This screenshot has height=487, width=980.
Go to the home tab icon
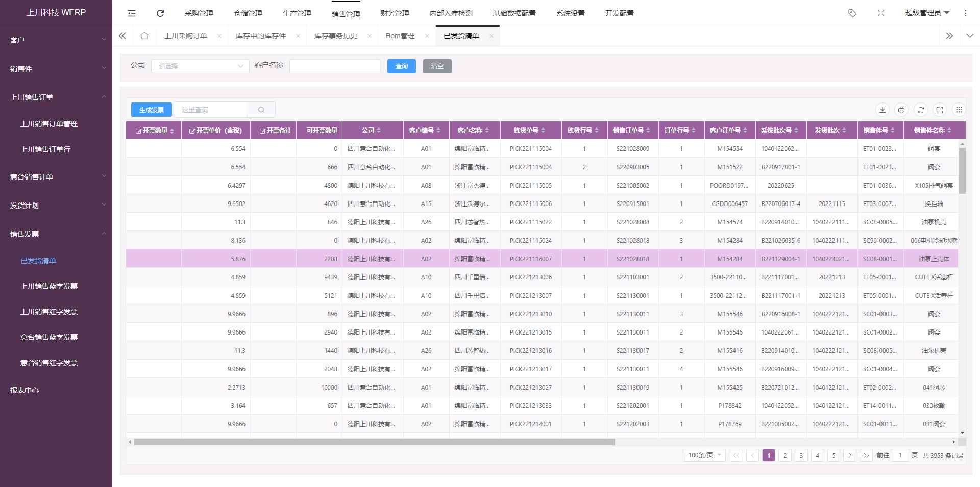[144, 36]
